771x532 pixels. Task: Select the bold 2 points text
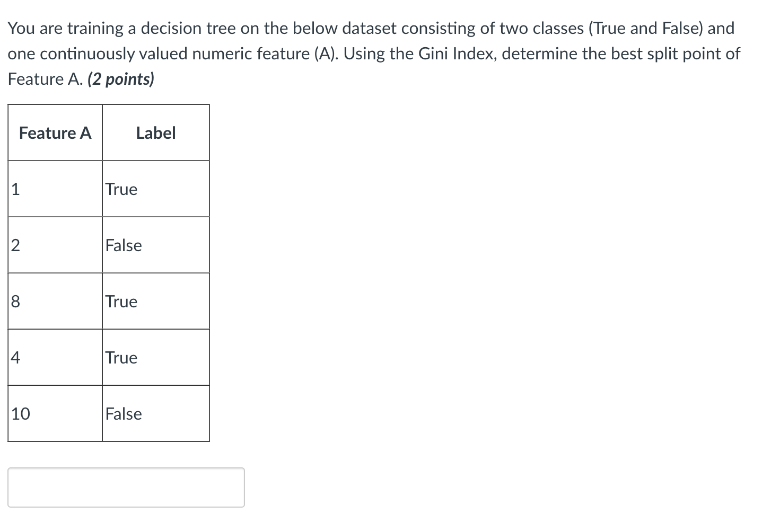[121, 78]
